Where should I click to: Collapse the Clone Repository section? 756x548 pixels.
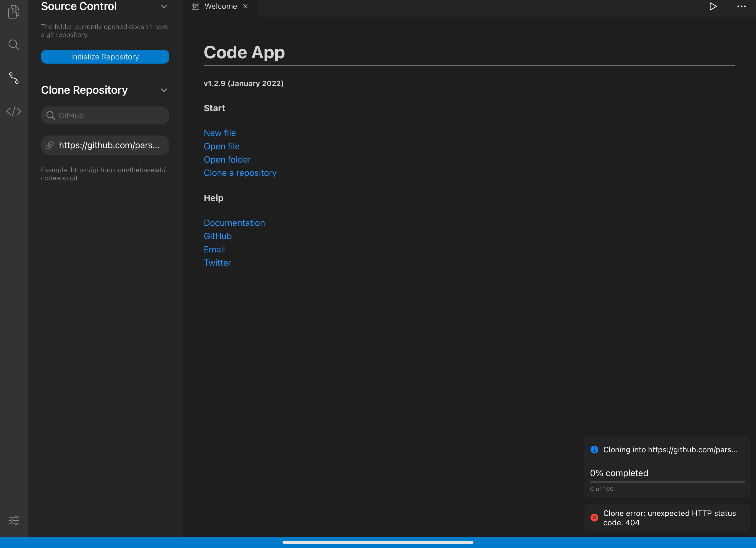pos(164,90)
